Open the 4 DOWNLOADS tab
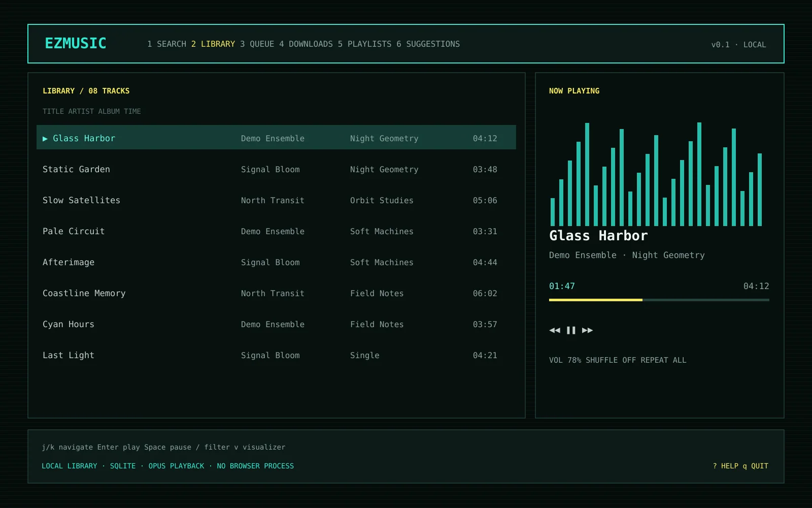812x508 pixels. point(306,44)
